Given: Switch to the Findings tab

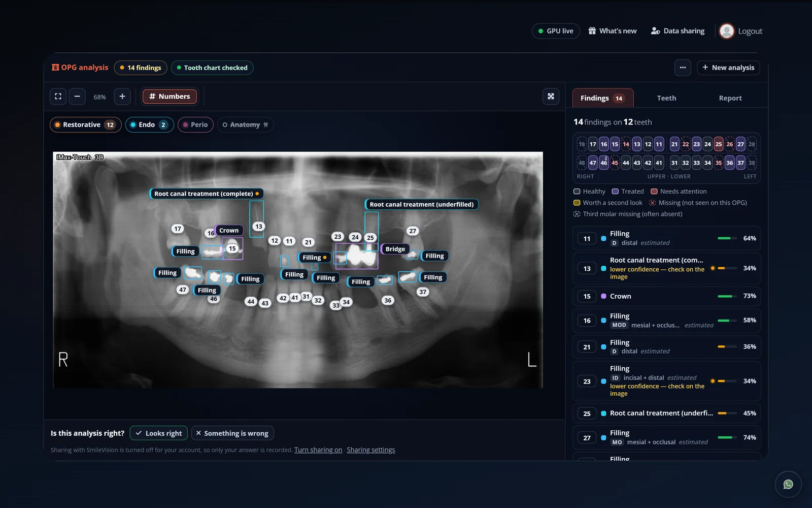Looking at the screenshot, I should 602,98.
